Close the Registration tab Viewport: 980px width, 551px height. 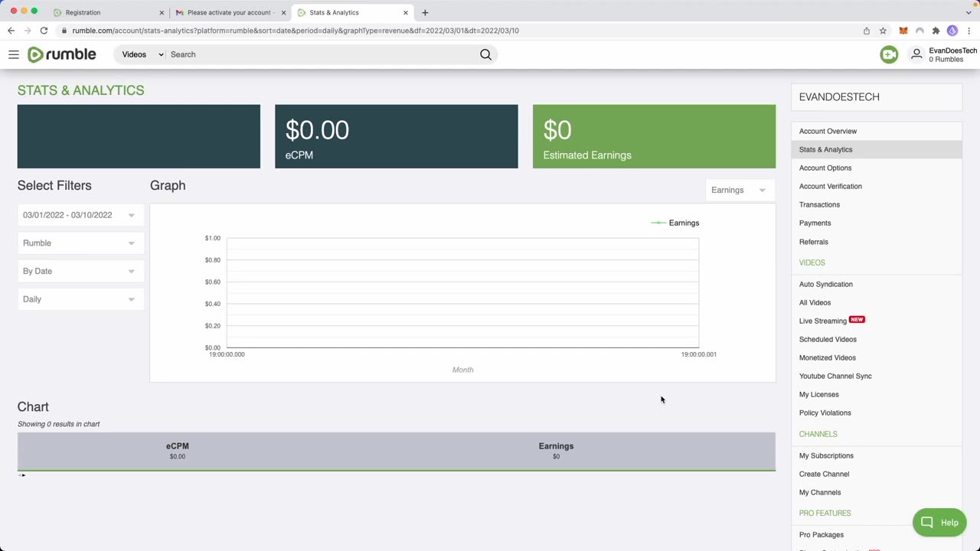[162, 12]
